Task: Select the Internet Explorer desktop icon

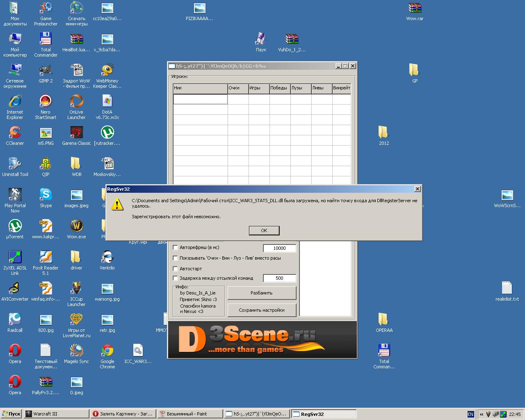Action: pos(15,107)
